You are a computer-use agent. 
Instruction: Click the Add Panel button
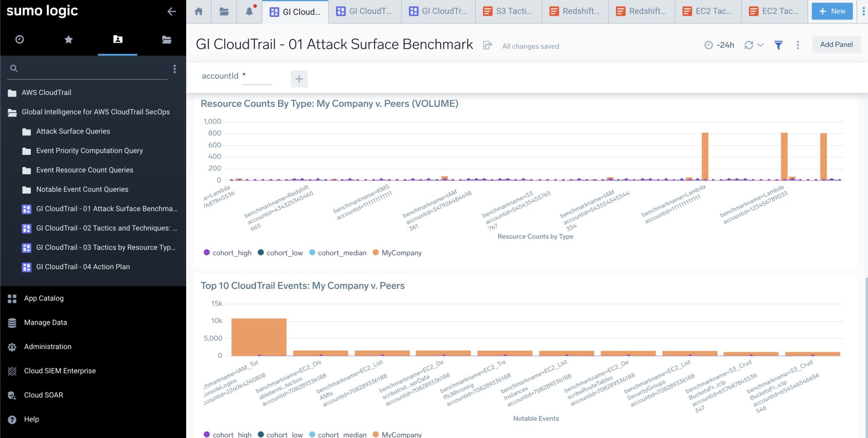(836, 44)
